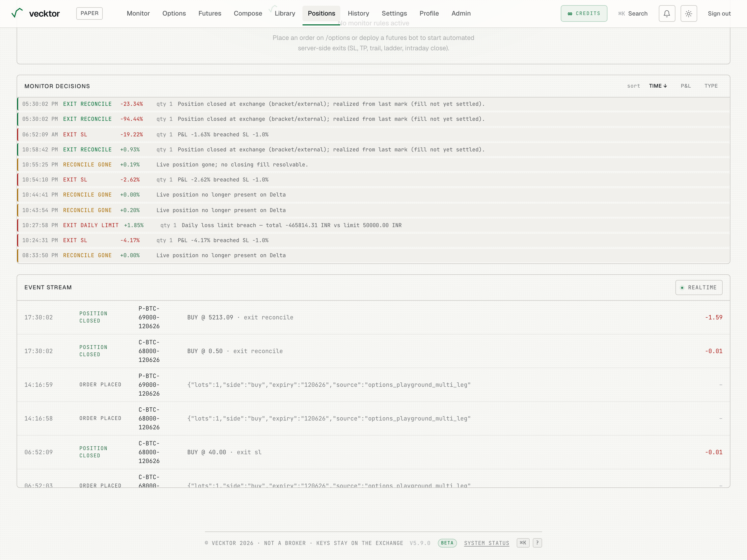Image resolution: width=747 pixels, height=560 pixels.
Task: Open the ⌘K Search box
Action: 633,13
